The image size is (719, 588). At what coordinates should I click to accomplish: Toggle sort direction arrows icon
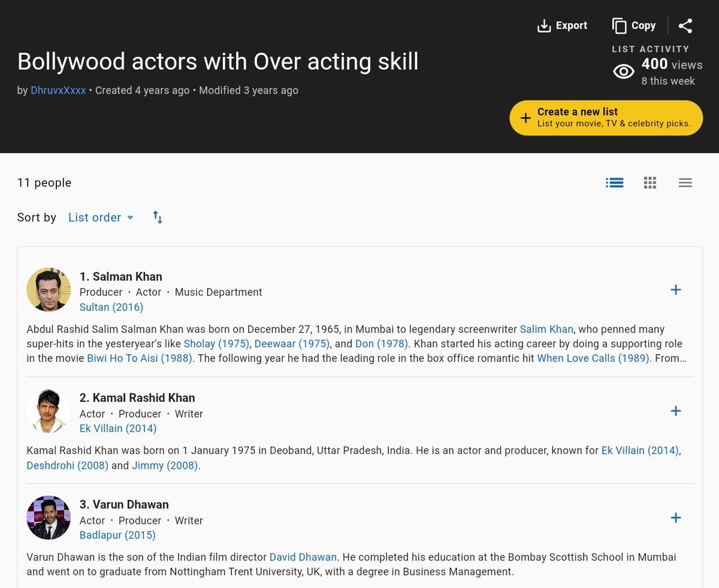pos(158,217)
